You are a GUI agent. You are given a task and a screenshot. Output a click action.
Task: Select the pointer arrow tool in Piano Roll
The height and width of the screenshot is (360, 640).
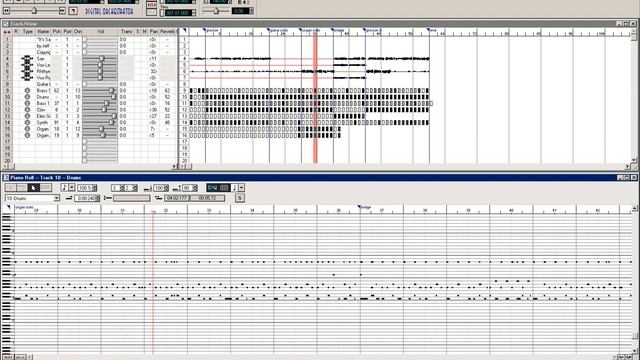[34, 188]
